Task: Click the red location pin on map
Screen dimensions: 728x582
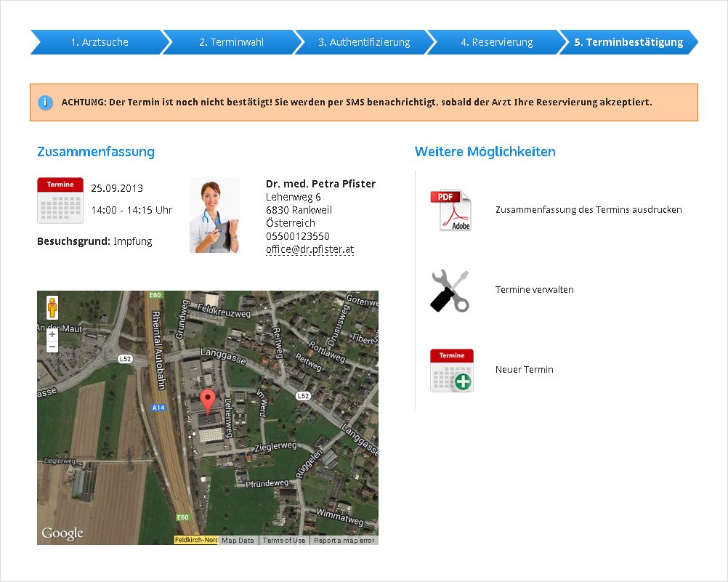Action: tap(208, 400)
